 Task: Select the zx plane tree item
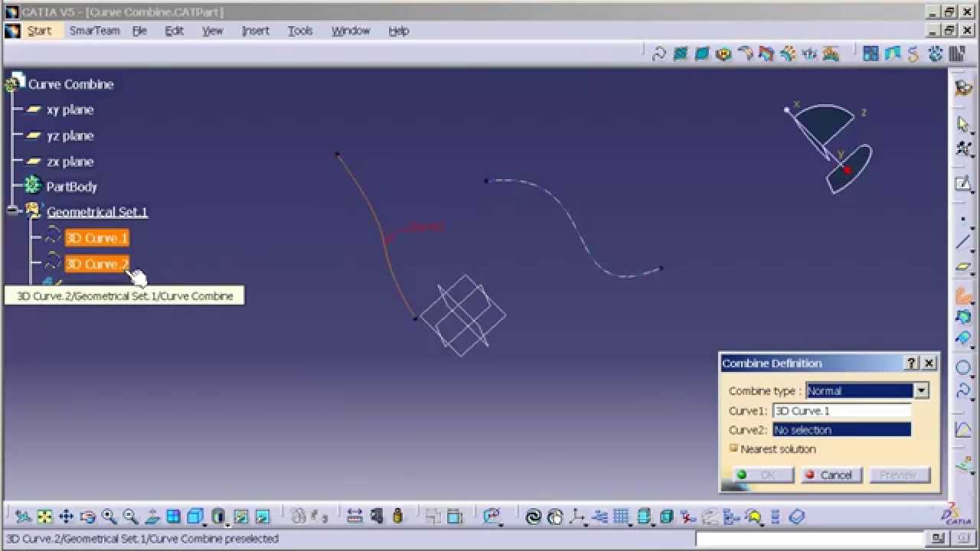(x=70, y=161)
